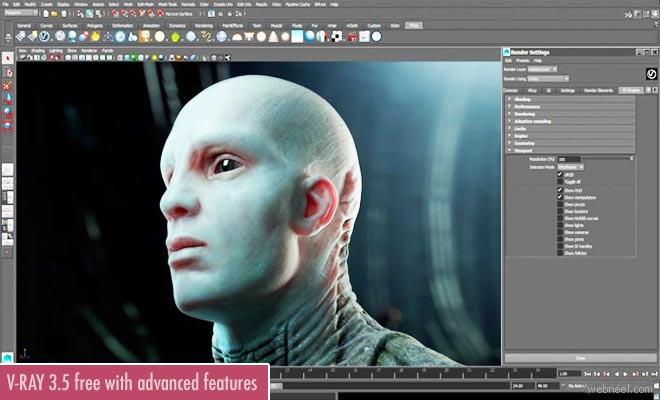660x400 pixels.
Task: Enable the Show locators checkbox
Action: point(560,211)
